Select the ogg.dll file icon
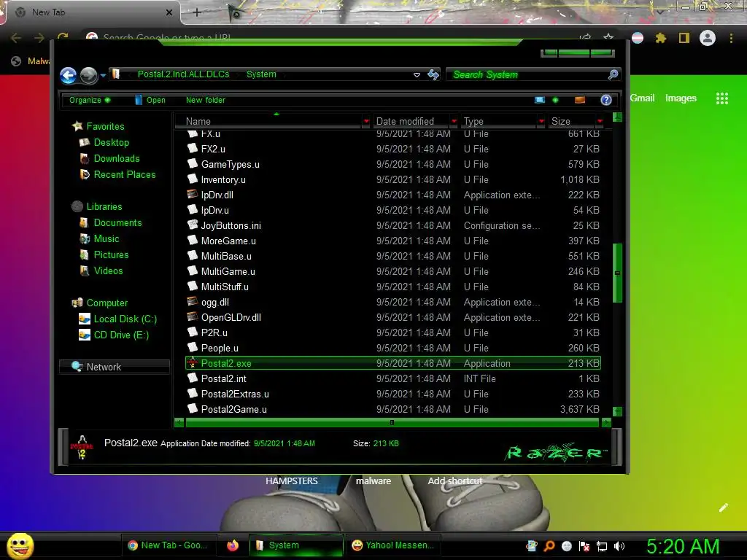The height and width of the screenshot is (560, 747). (193, 301)
